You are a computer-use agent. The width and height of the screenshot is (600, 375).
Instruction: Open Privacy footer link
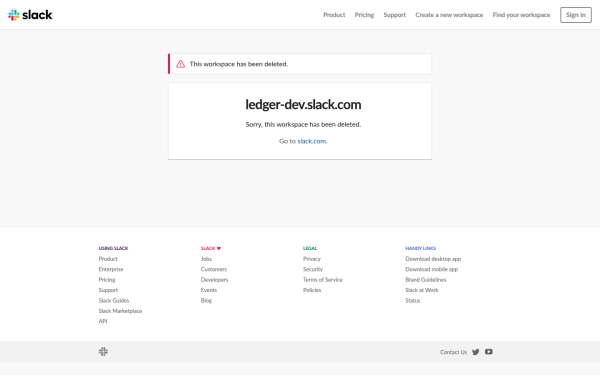pyautogui.click(x=312, y=259)
